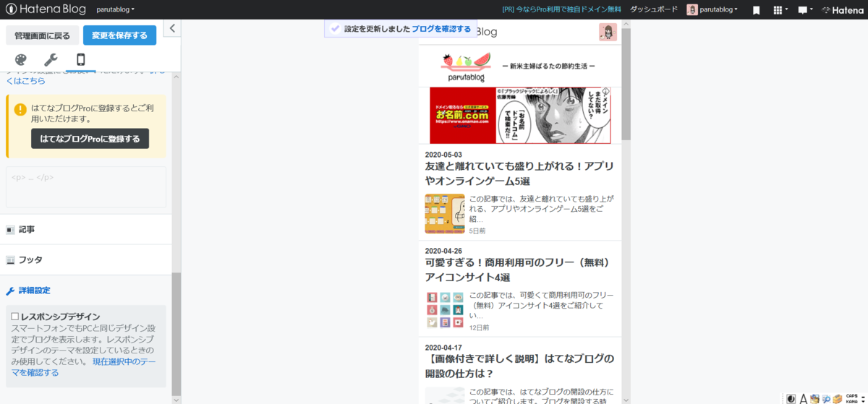Open the services grid menu
Image resolution: width=868 pixels, height=404 pixels.
pos(780,10)
